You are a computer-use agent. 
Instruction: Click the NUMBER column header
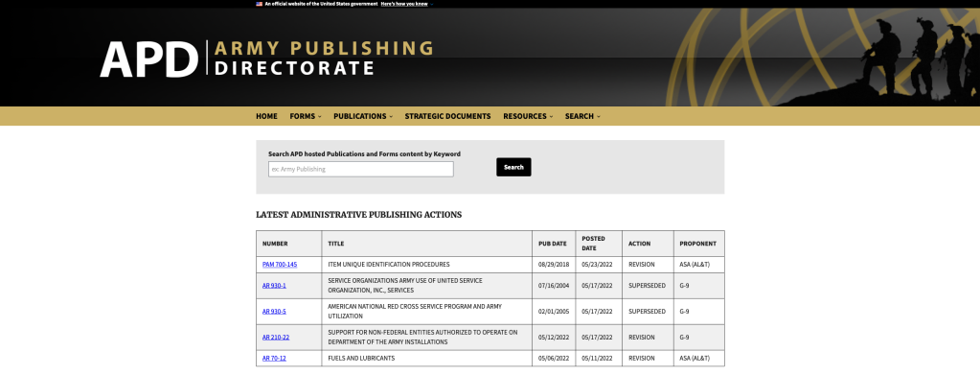(x=288, y=244)
